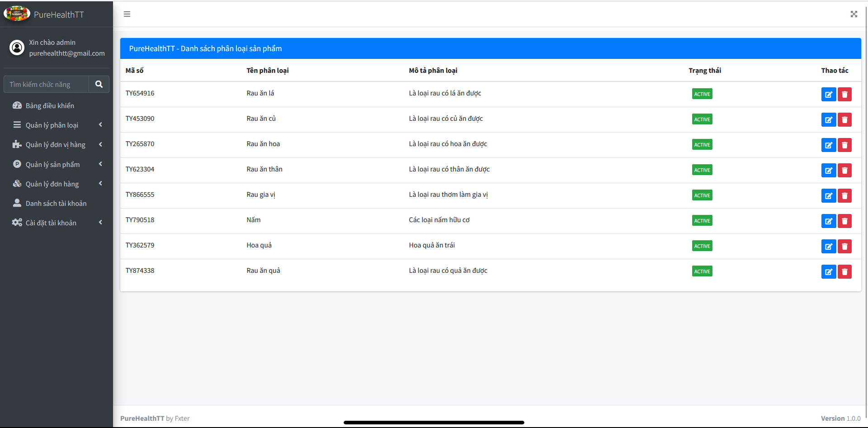The width and height of the screenshot is (868, 428).
Task: Expand Quản lý đơn hàng chevron
Action: pos(100,183)
